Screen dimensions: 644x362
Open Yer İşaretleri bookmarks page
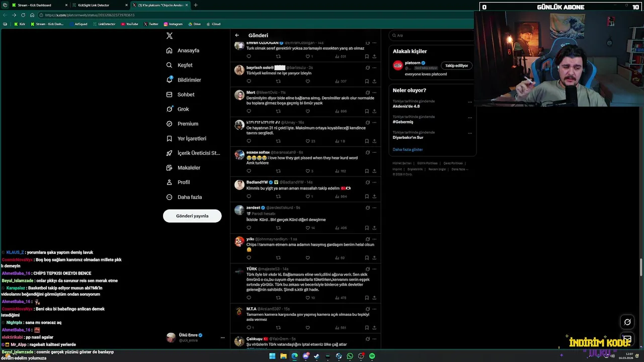pyautogui.click(x=186, y=138)
